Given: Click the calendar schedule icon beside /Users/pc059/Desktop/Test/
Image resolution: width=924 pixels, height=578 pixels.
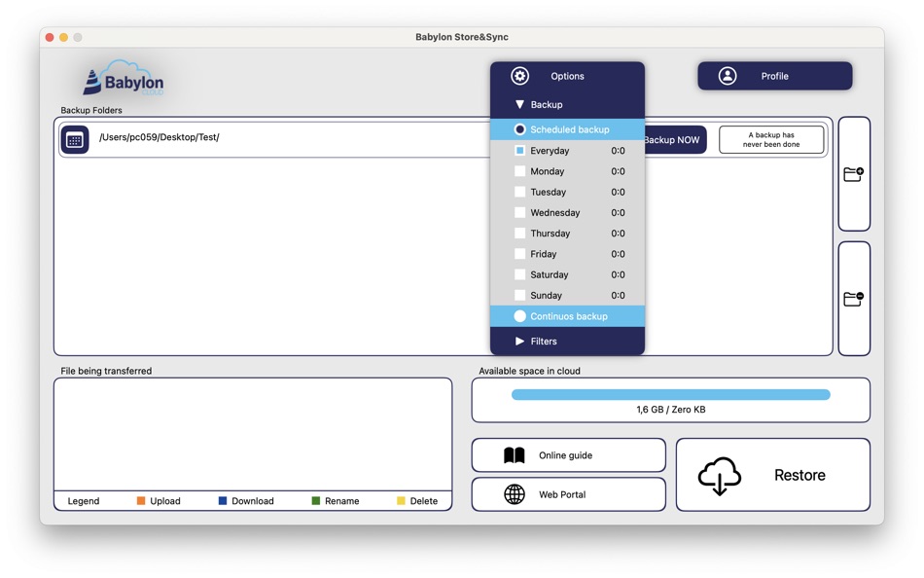Looking at the screenshot, I should click(75, 140).
